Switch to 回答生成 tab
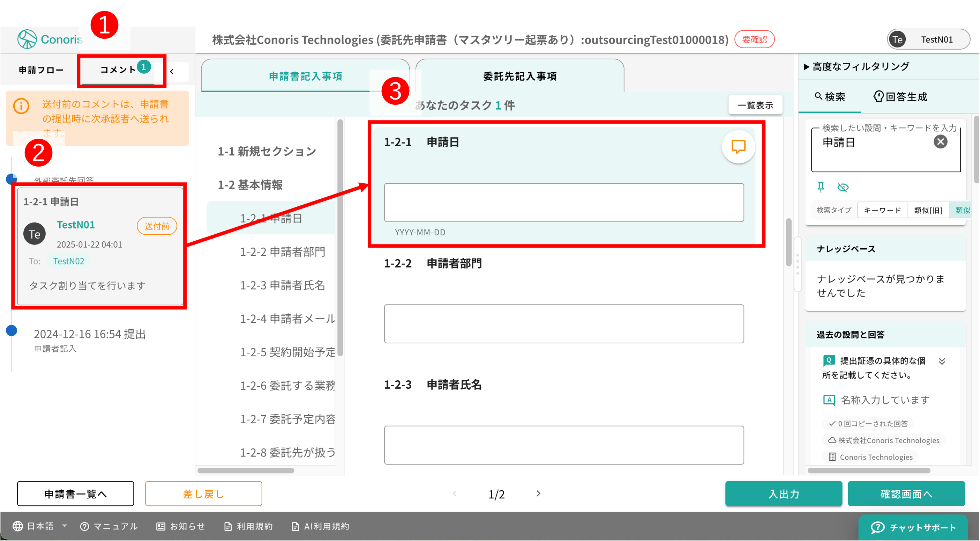This screenshot has width=980, height=541. tap(900, 97)
